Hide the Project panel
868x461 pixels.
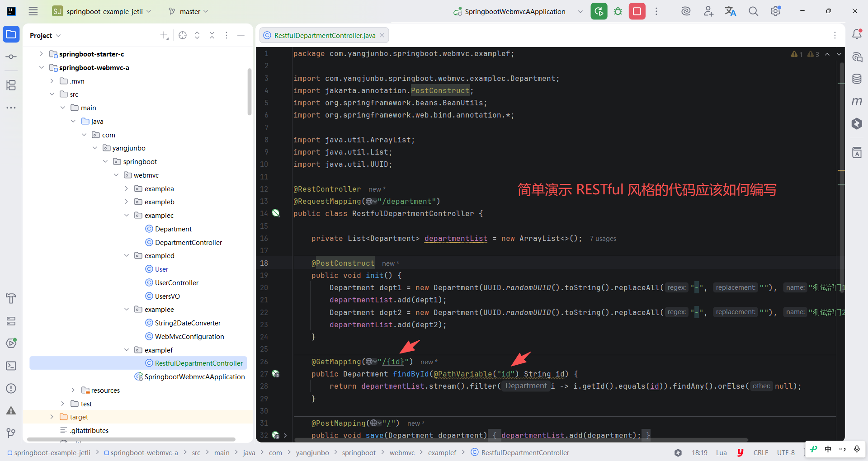pyautogui.click(x=241, y=35)
